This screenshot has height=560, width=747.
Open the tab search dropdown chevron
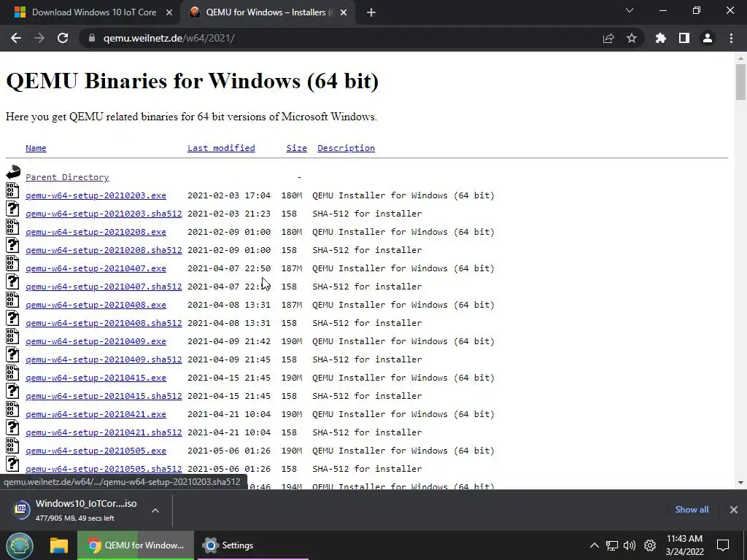[630, 10]
